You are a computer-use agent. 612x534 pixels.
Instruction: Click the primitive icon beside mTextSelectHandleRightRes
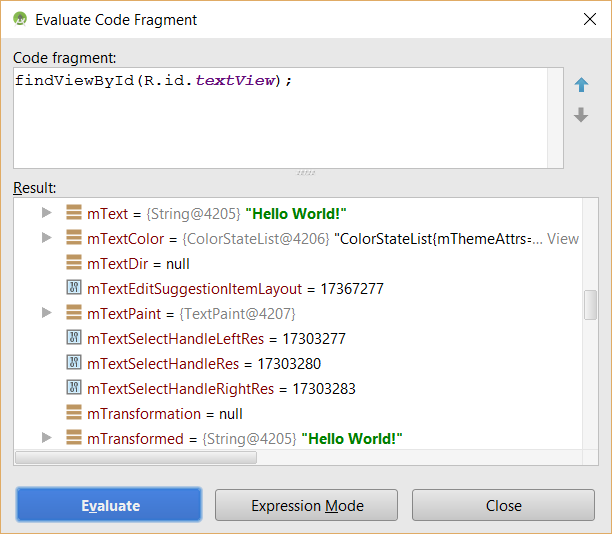[74, 388]
